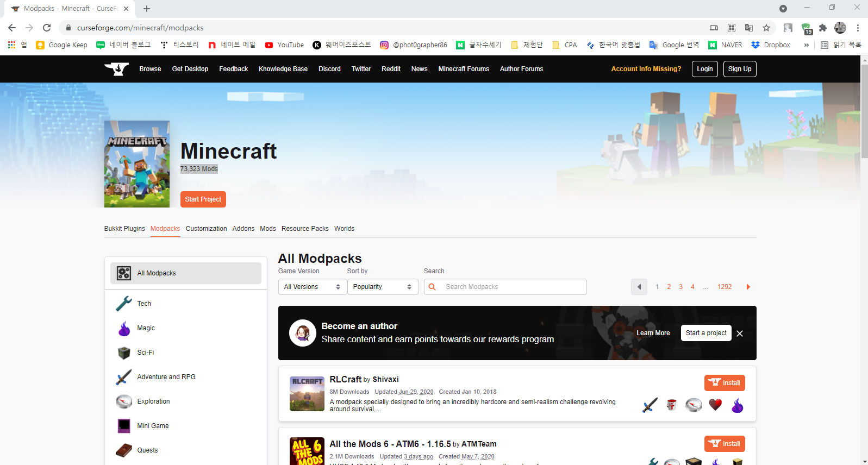Viewport: 868px width, 465px height.
Task: Go back with browser back arrow
Action: click(x=12, y=28)
